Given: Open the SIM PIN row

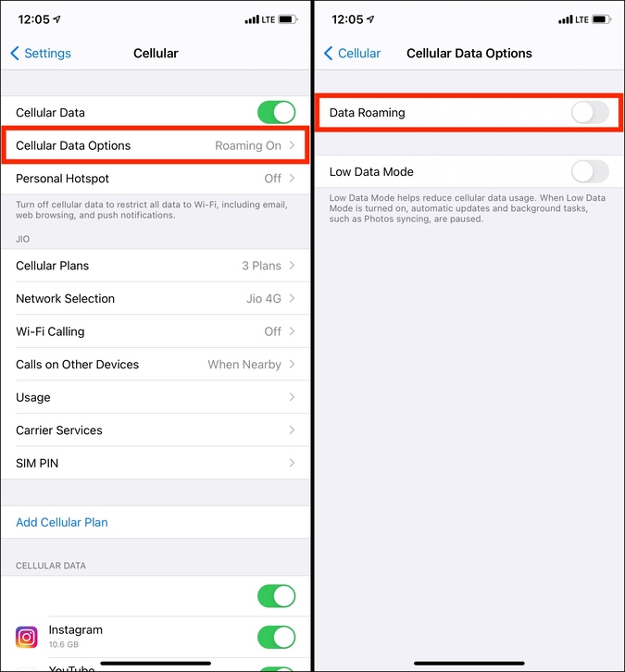Looking at the screenshot, I should pyautogui.click(x=156, y=463).
